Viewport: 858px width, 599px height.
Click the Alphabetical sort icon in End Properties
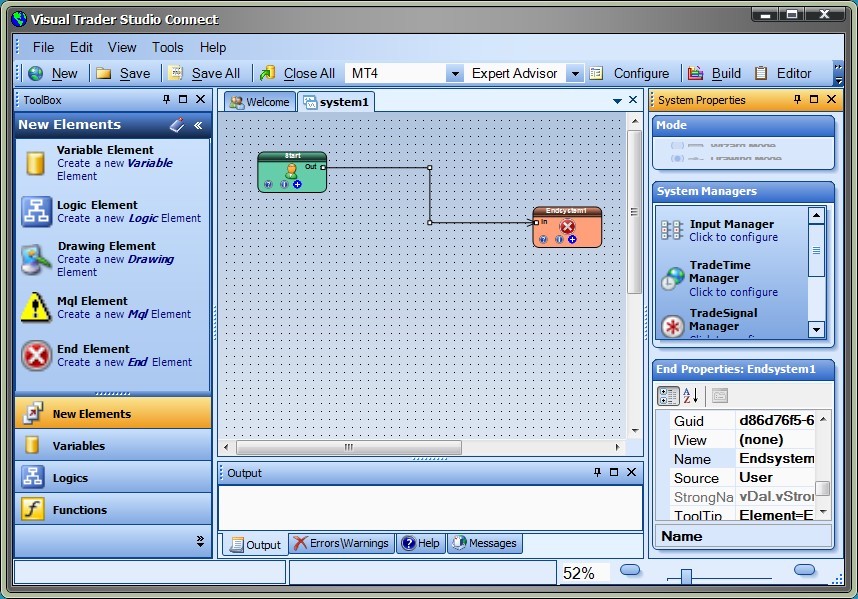tap(691, 396)
